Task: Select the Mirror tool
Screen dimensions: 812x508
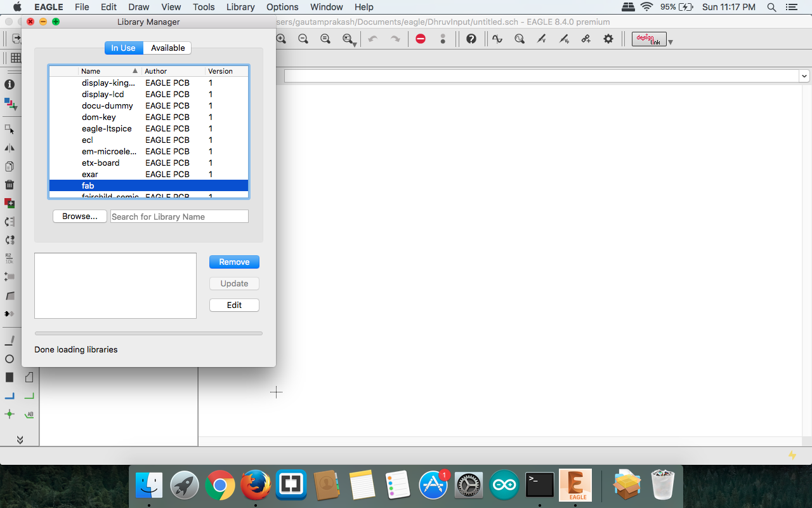Action: pyautogui.click(x=10, y=147)
